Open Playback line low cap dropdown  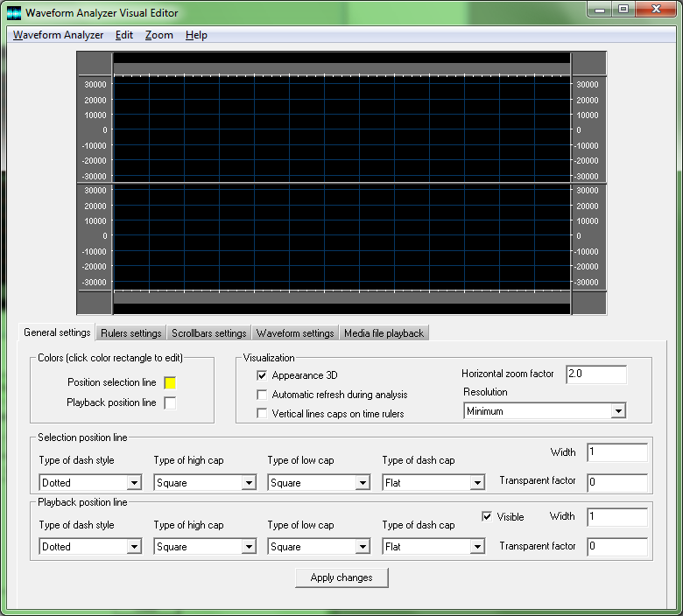[363, 547]
